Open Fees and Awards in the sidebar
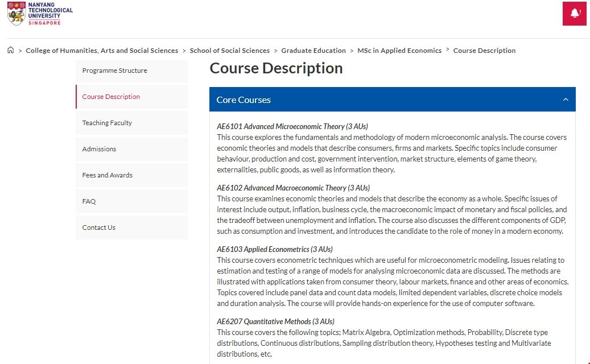The height and width of the screenshot is (364, 590). 107,175
